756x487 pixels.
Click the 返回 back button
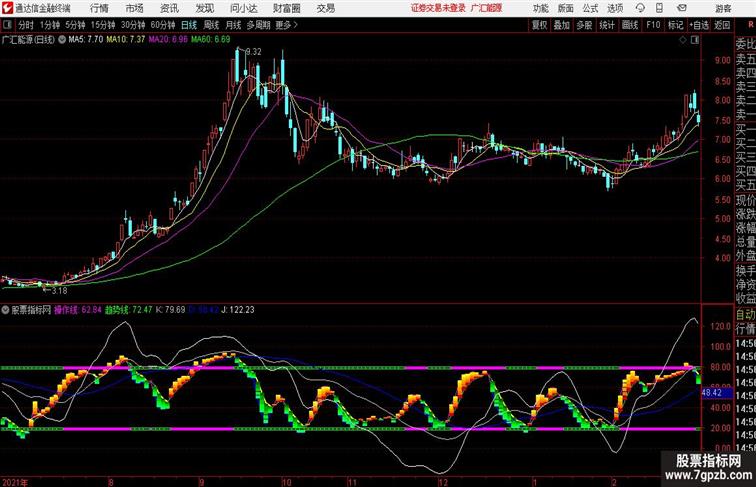coord(722,25)
